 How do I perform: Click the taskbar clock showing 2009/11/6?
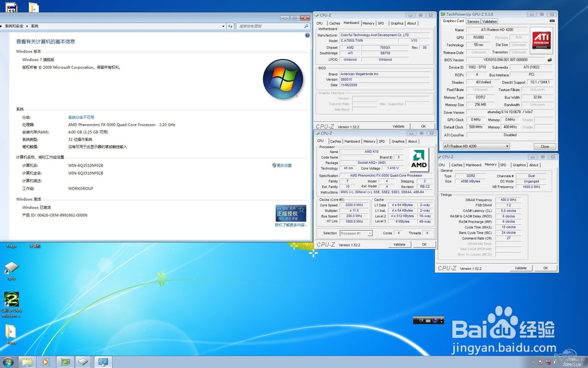pos(572,362)
